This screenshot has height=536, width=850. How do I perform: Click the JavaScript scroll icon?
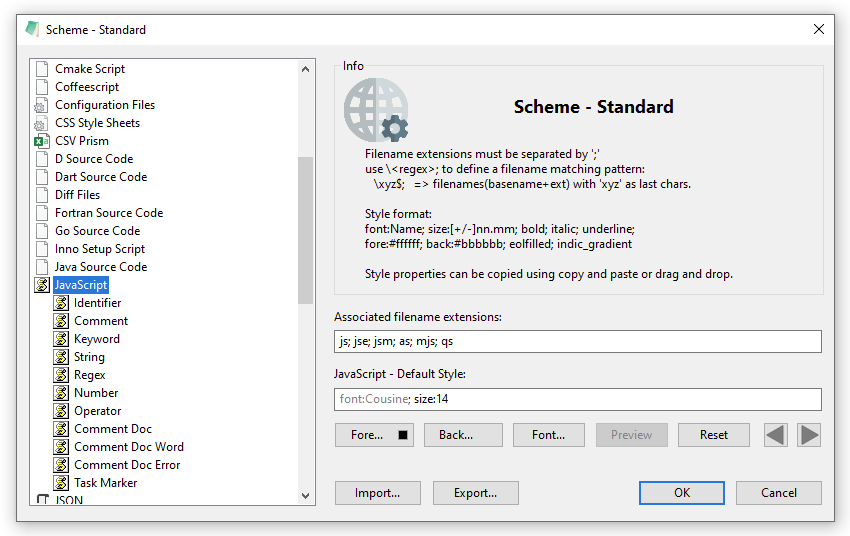point(42,285)
